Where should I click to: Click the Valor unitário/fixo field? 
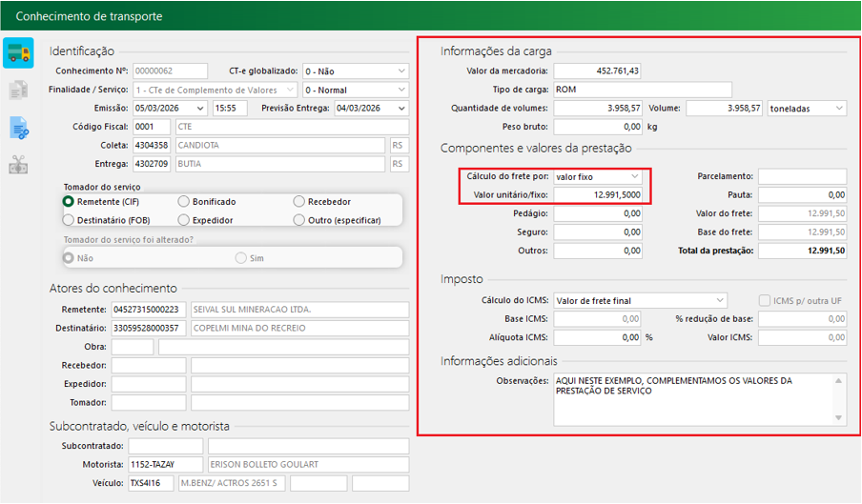pyautogui.click(x=598, y=195)
